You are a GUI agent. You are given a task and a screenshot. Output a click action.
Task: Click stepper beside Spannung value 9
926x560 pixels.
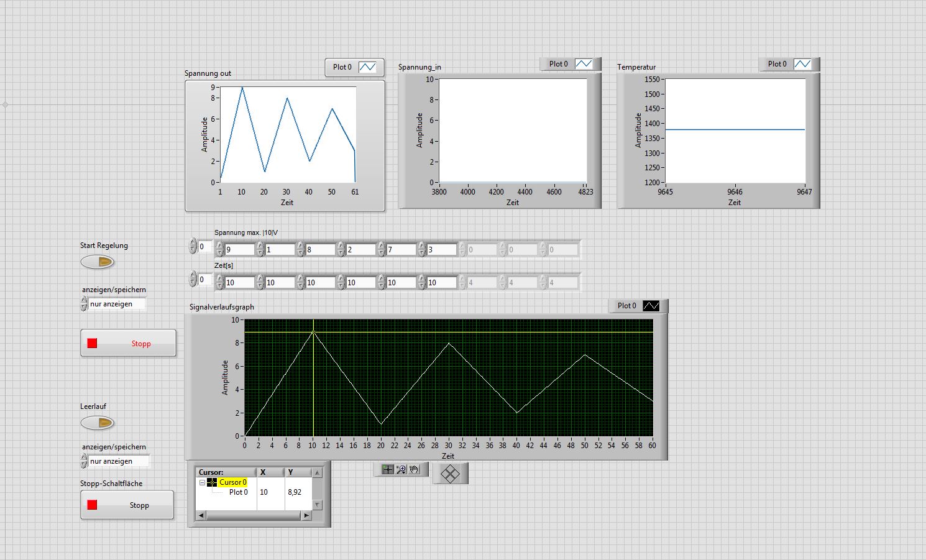[219, 250]
